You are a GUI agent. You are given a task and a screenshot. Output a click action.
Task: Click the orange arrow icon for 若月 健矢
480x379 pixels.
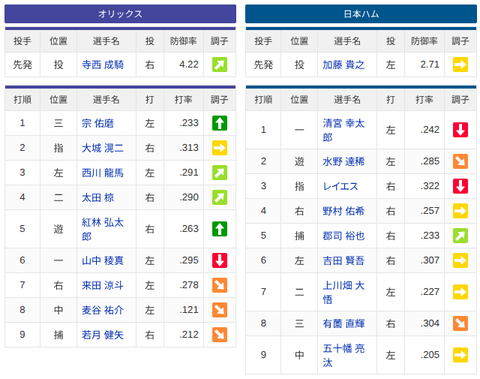(x=220, y=335)
